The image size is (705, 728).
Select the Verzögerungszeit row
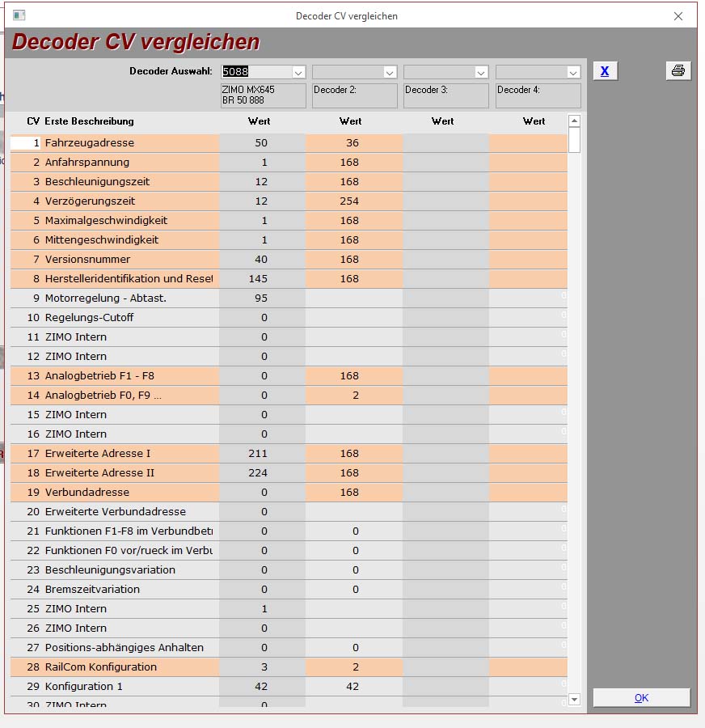(x=289, y=201)
